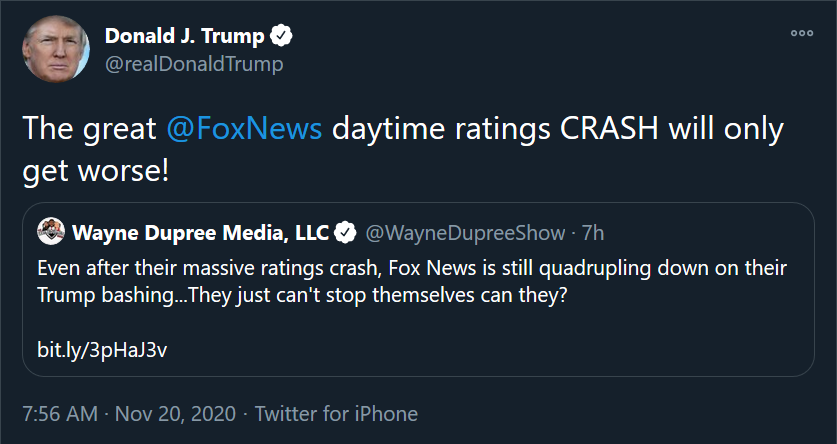This screenshot has width=837, height=444.
Task: Click the main tweet text about CRASH
Action: tap(403, 150)
